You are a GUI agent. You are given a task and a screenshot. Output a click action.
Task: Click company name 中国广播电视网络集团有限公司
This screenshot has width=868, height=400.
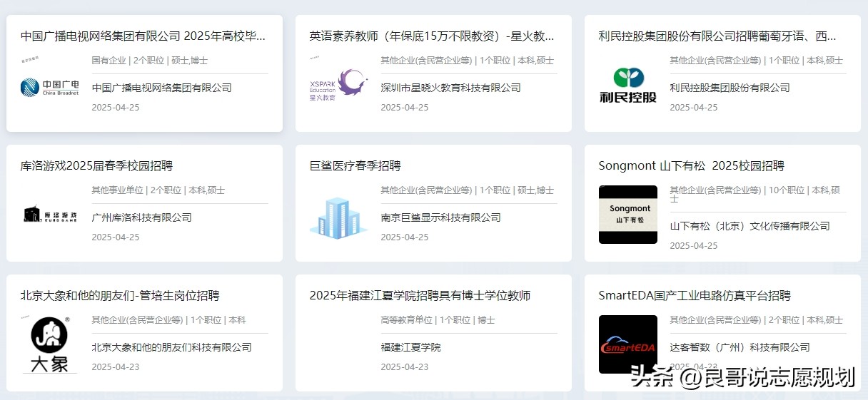click(162, 88)
